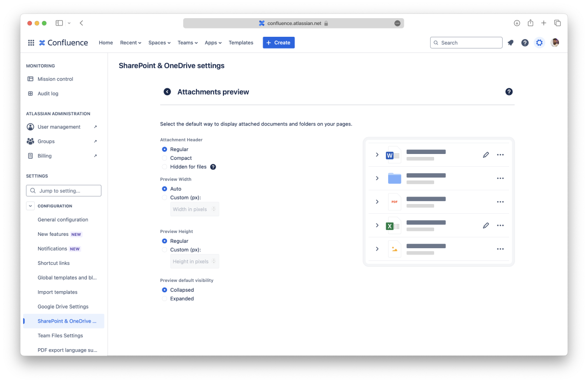588x383 pixels.
Task: Click the back arrow beside Attachments preview
Action: pos(167,92)
